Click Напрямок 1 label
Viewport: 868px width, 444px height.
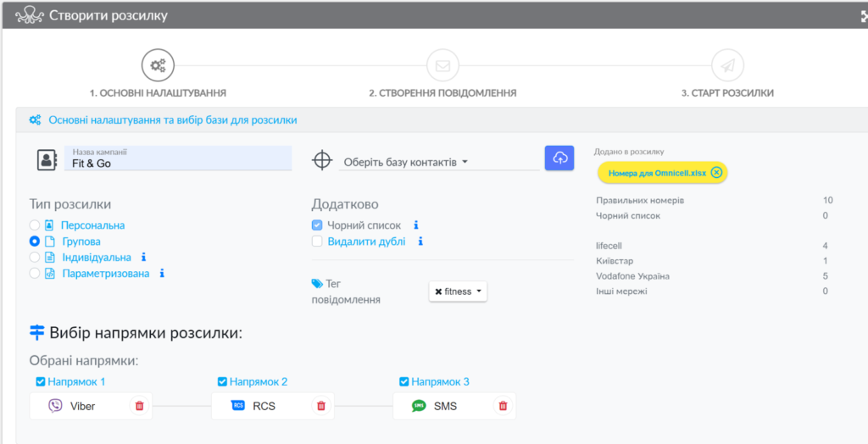[76, 381]
